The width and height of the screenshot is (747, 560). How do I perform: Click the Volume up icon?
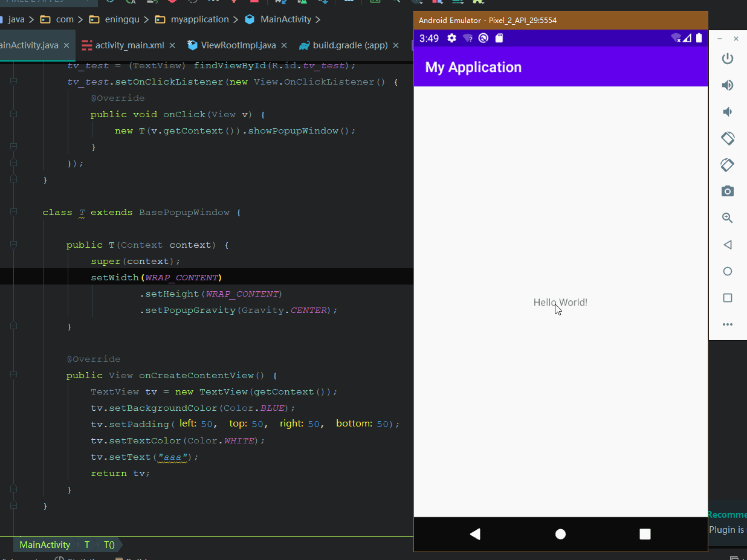click(x=728, y=85)
